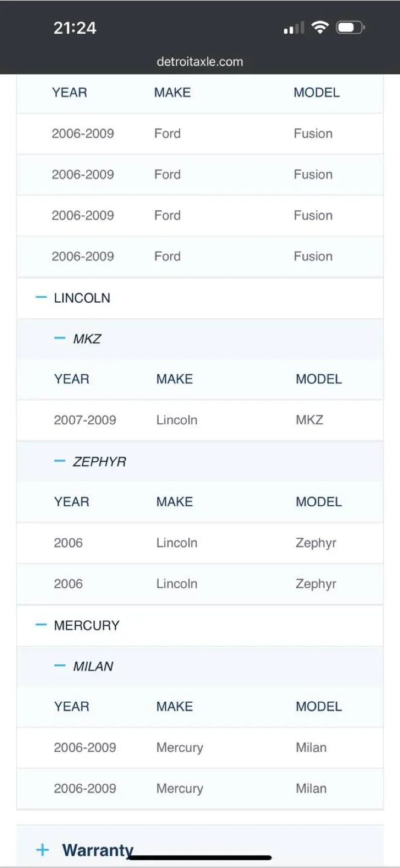400x868 pixels.
Task: Collapse the ZEPHYR subsection minus icon
Action: [x=60, y=461]
